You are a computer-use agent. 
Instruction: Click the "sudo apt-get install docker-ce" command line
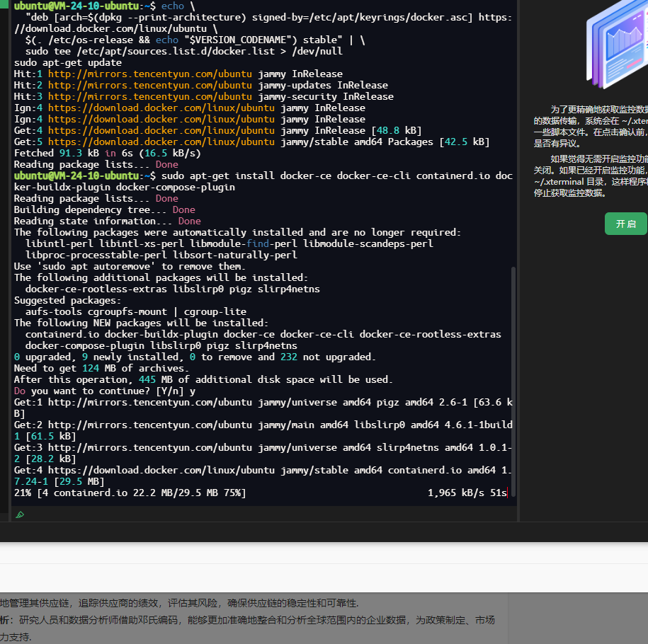263,181
